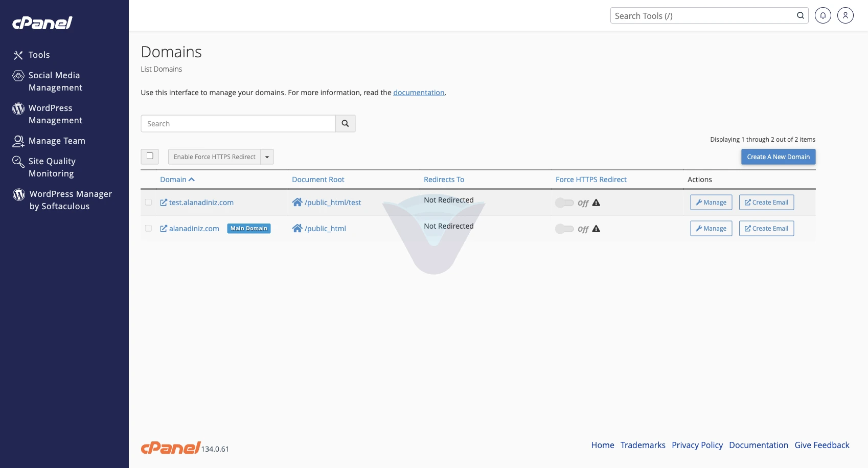
Task: Click the warning triangle in alanadiniz.com row
Action: [x=596, y=229]
